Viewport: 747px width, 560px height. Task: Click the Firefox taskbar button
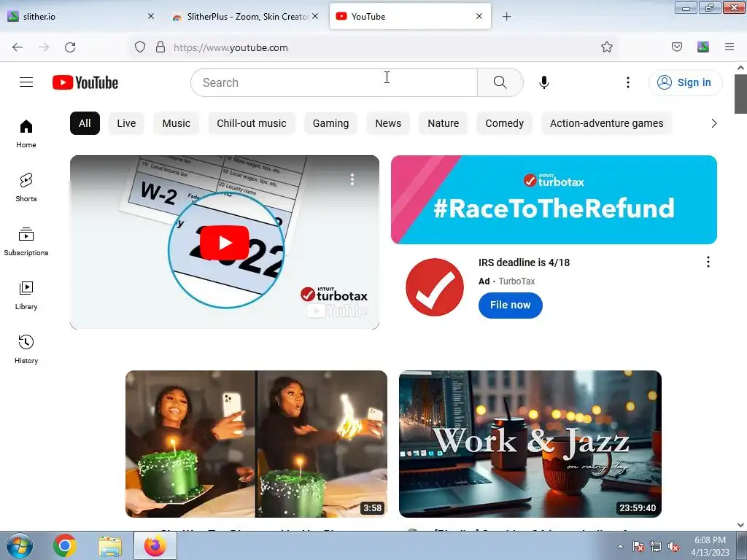point(155,545)
